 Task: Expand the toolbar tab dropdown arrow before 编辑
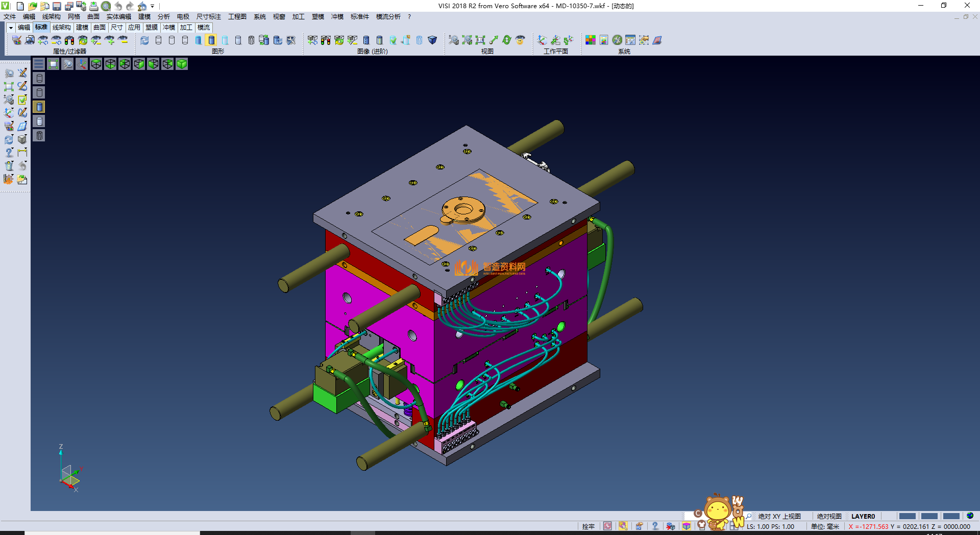pyautogui.click(x=11, y=28)
